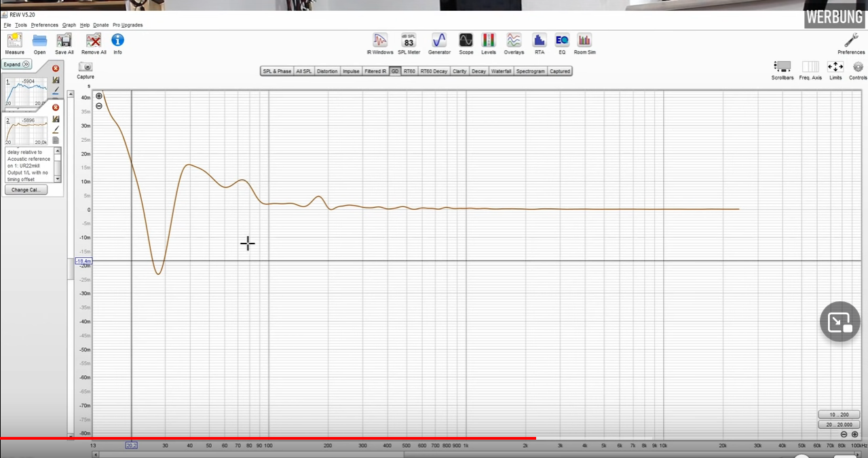Open the Room Sim tool

coord(584,43)
